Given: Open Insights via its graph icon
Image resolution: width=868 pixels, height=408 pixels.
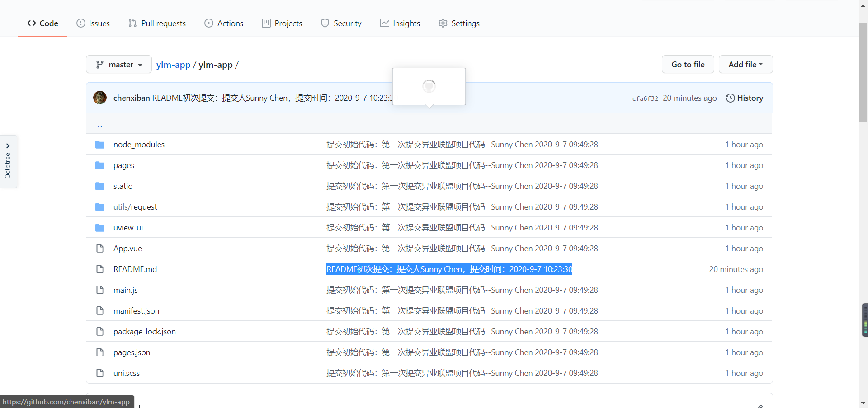Looking at the screenshot, I should click(384, 23).
